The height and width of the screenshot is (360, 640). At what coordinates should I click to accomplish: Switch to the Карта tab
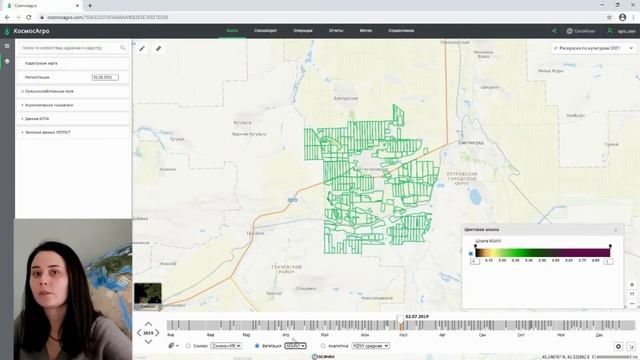(232, 31)
